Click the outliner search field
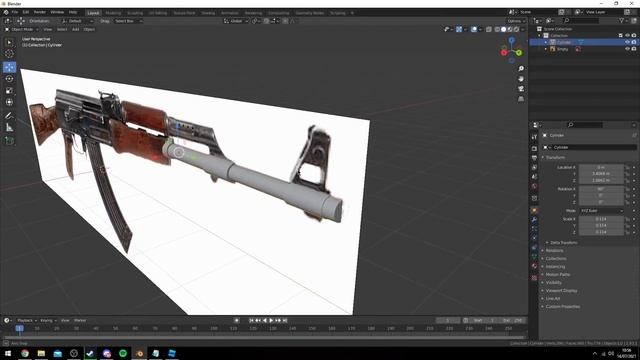640x360 pixels. click(582, 20)
